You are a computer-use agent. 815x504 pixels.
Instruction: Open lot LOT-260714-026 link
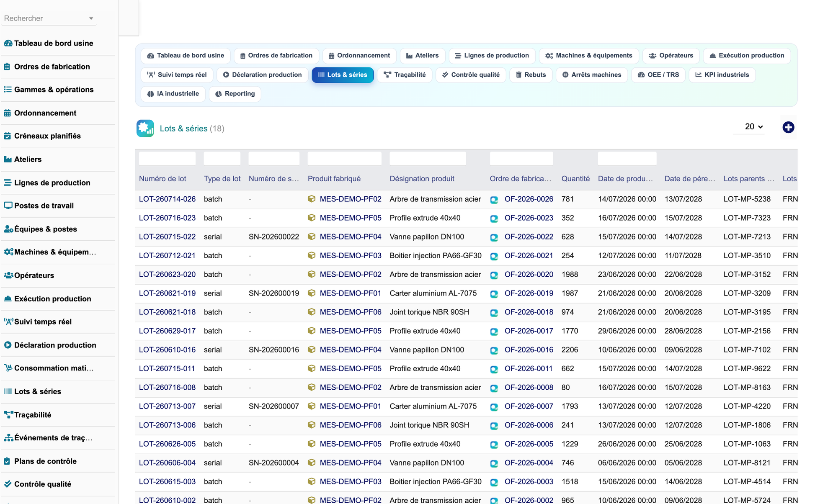(167, 199)
